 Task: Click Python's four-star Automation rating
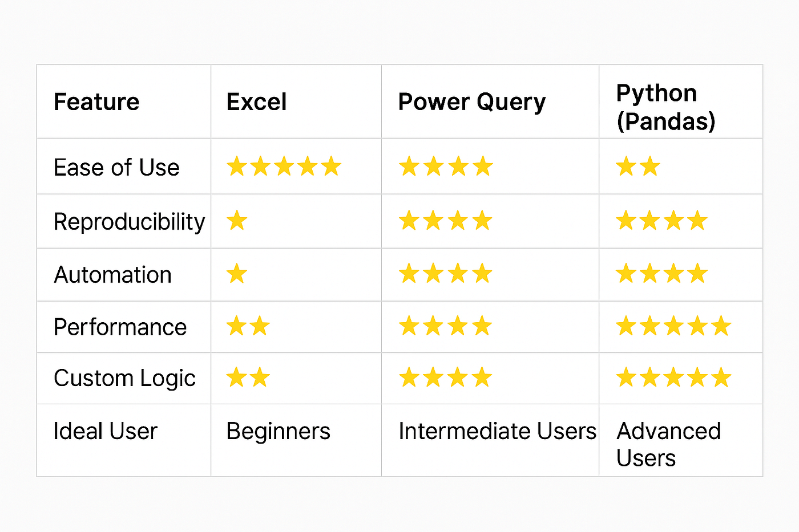[662, 274]
